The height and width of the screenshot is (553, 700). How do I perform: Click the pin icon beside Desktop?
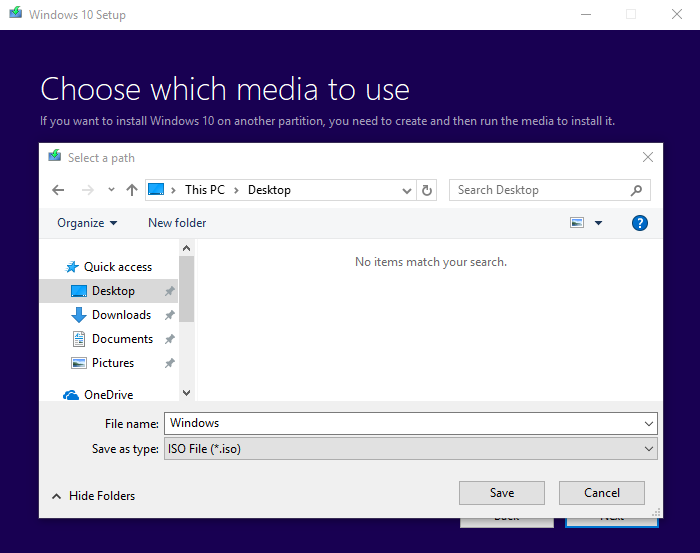click(x=169, y=291)
